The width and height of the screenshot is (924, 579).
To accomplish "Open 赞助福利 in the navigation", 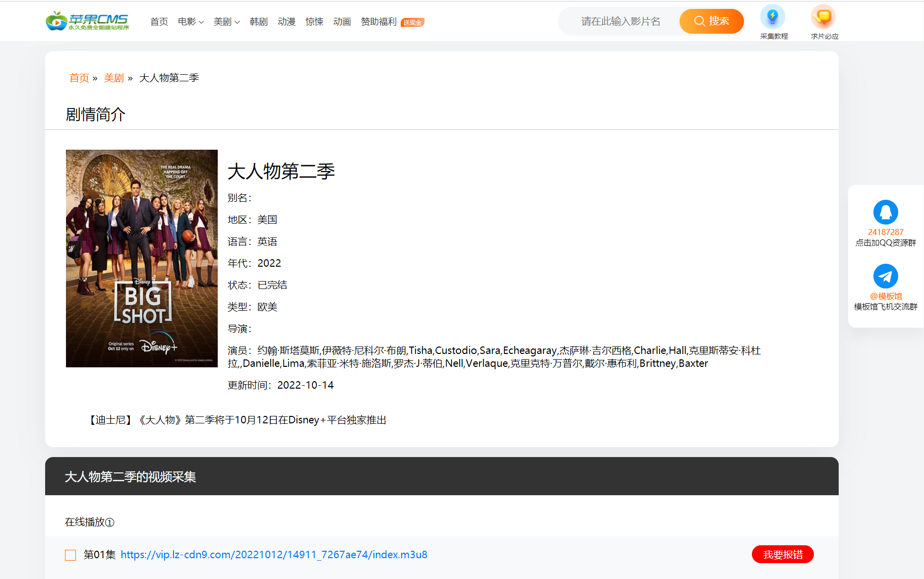I will pos(379,22).
